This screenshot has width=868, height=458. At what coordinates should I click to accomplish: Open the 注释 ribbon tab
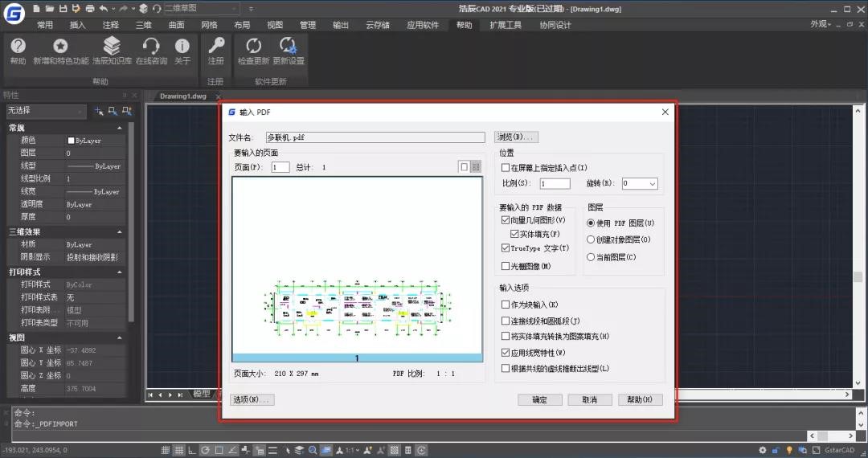pos(111,25)
